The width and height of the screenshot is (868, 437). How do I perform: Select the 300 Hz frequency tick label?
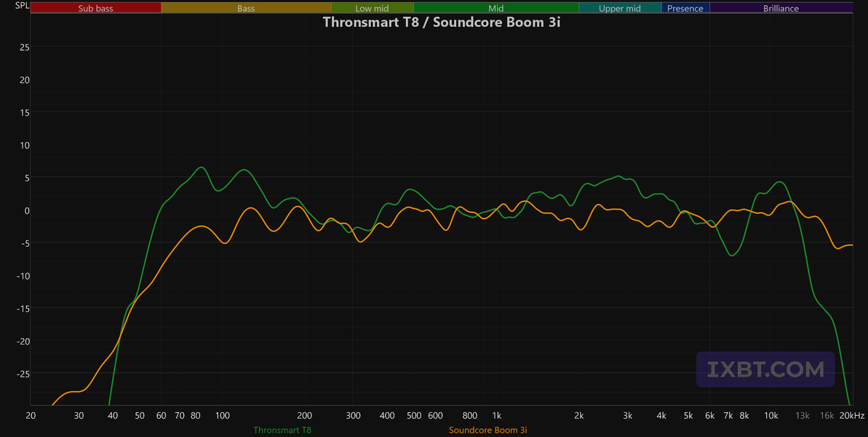(353, 415)
